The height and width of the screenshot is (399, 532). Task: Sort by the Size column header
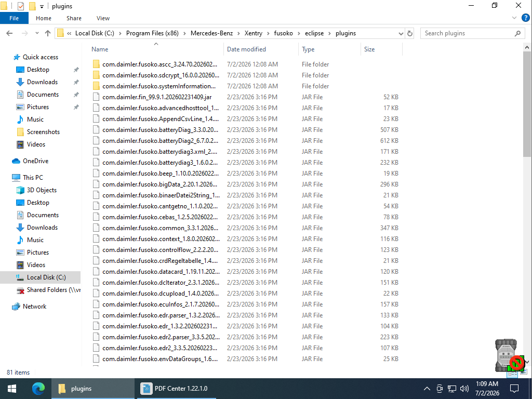[369, 49]
